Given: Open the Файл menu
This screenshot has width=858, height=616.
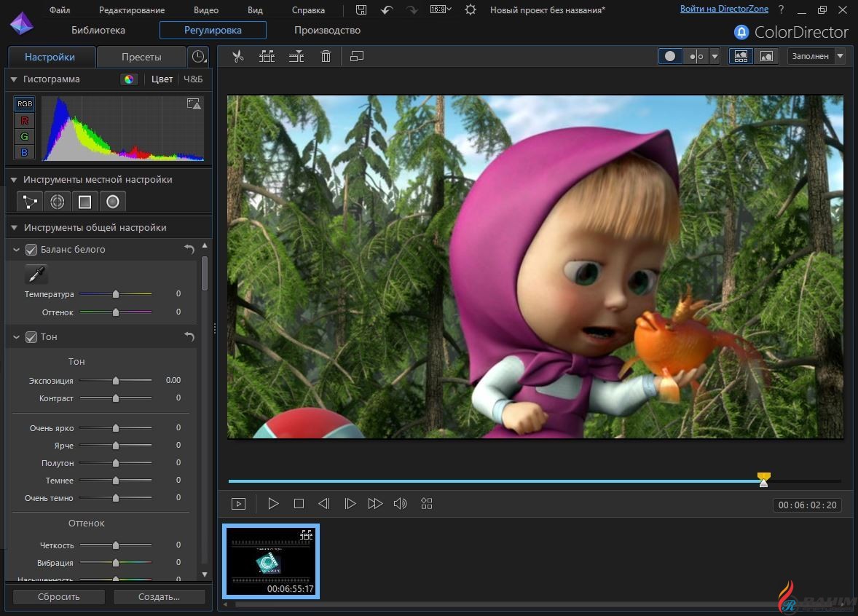Looking at the screenshot, I should (x=60, y=10).
